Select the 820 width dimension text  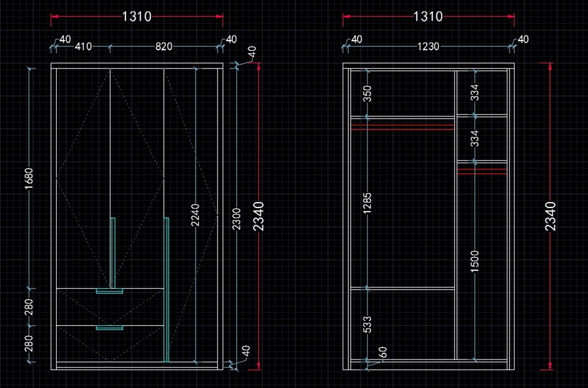[164, 47]
